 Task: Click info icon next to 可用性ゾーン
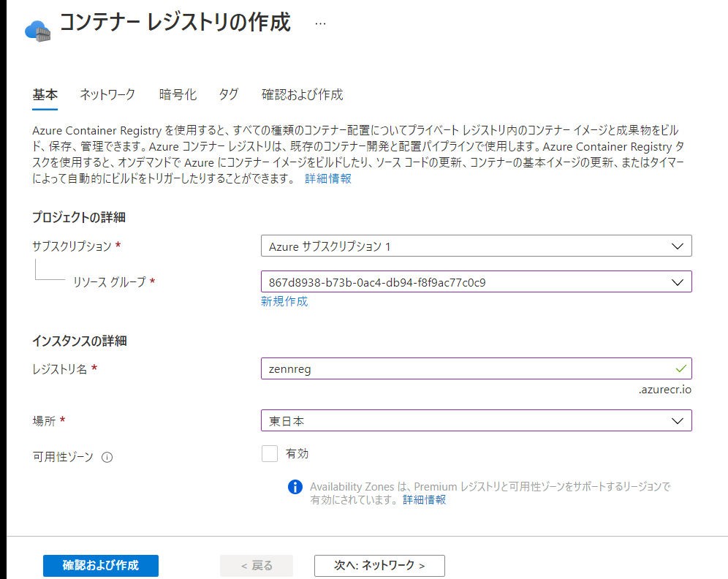click(x=107, y=458)
